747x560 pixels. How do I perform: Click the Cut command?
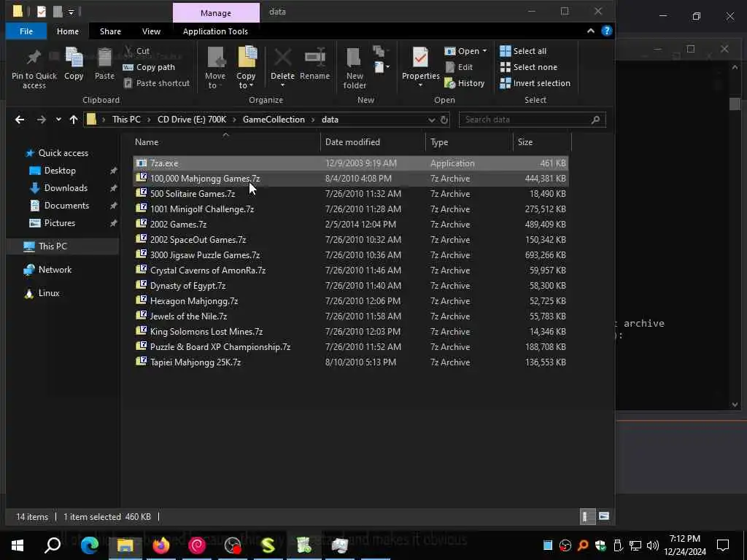pos(136,51)
